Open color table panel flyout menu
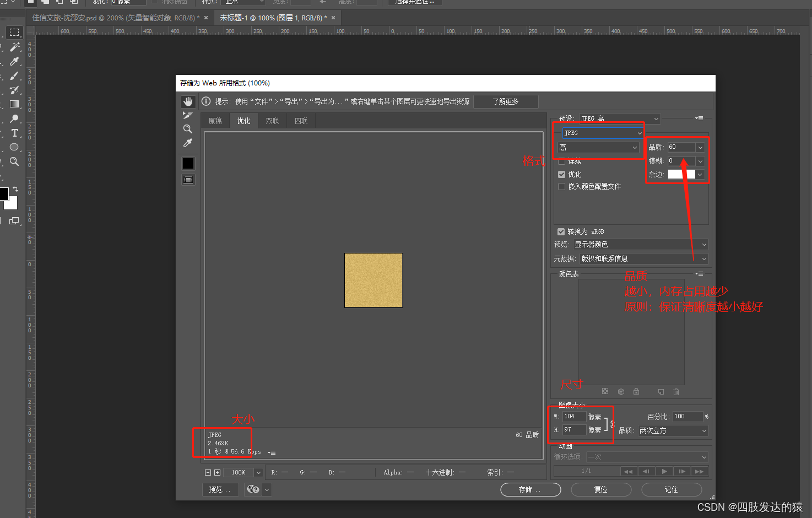 [699, 273]
